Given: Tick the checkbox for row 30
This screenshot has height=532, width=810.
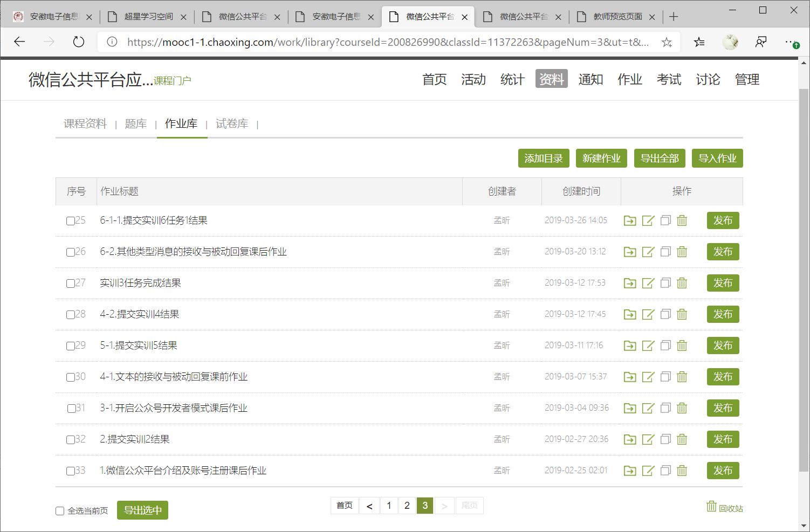Looking at the screenshot, I should point(71,377).
